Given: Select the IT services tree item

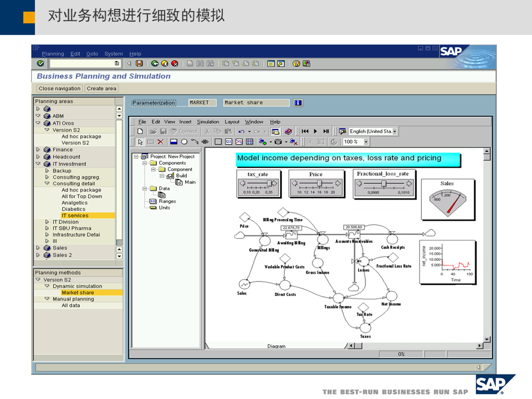Looking at the screenshot, I should pyautogui.click(x=75, y=216).
